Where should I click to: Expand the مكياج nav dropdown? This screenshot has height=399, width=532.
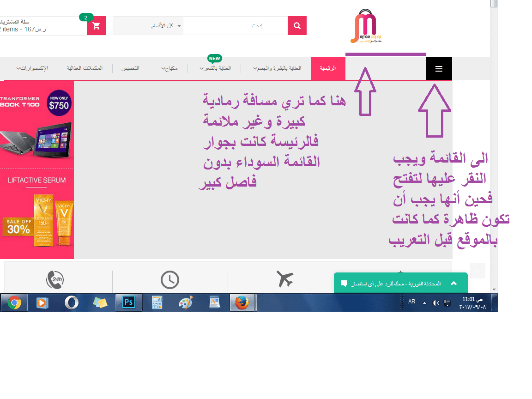coord(168,68)
